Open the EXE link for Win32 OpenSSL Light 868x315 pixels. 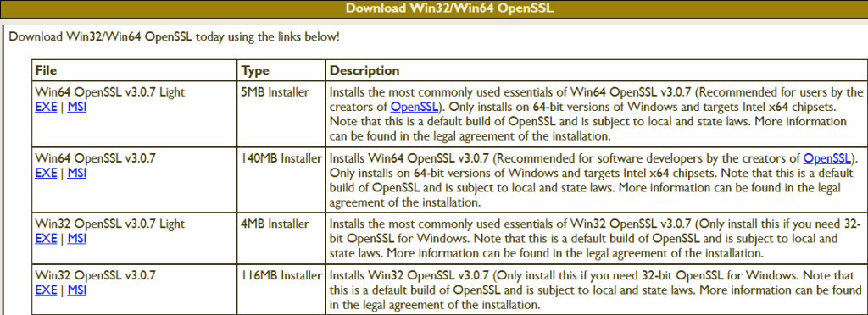point(46,239)
